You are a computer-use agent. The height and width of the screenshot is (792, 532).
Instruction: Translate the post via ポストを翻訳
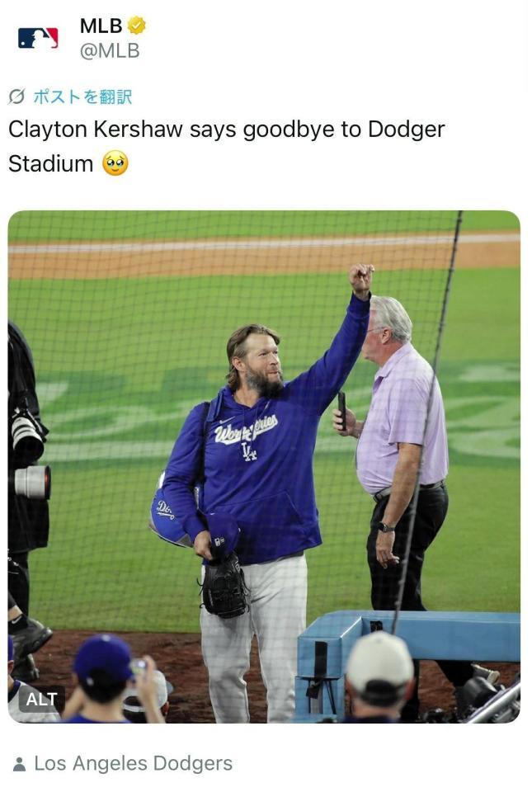pyautogui.click(x=82, y=96)
